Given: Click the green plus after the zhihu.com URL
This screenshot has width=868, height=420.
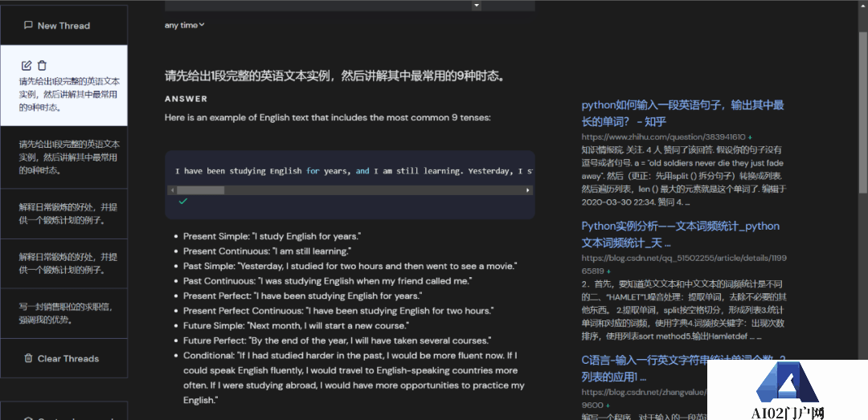Looking at the screenshot, I should (x=750, y=137).
